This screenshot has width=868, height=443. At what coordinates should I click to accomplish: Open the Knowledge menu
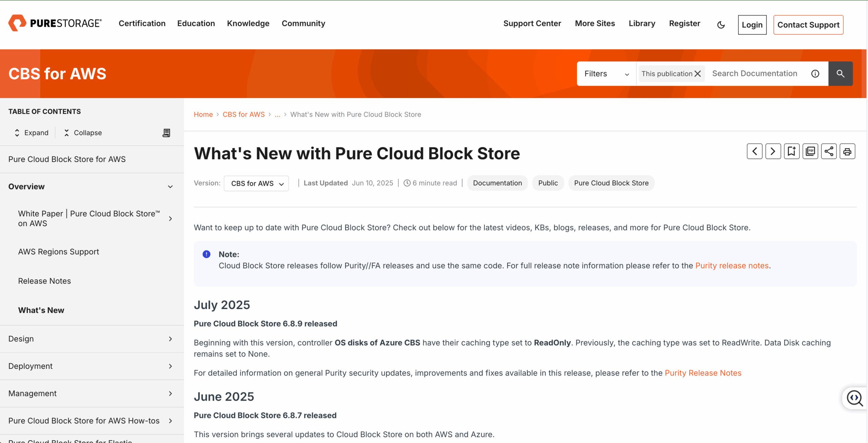pyautogui.click(x=248, y=23)
